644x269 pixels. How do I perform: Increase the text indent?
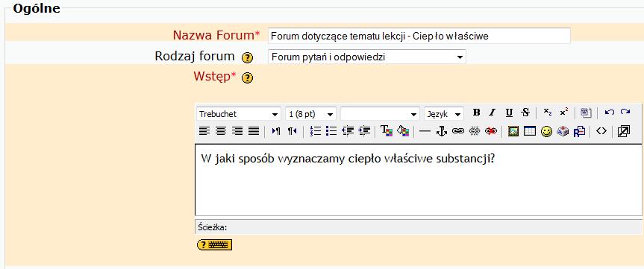tap(364, 131)
